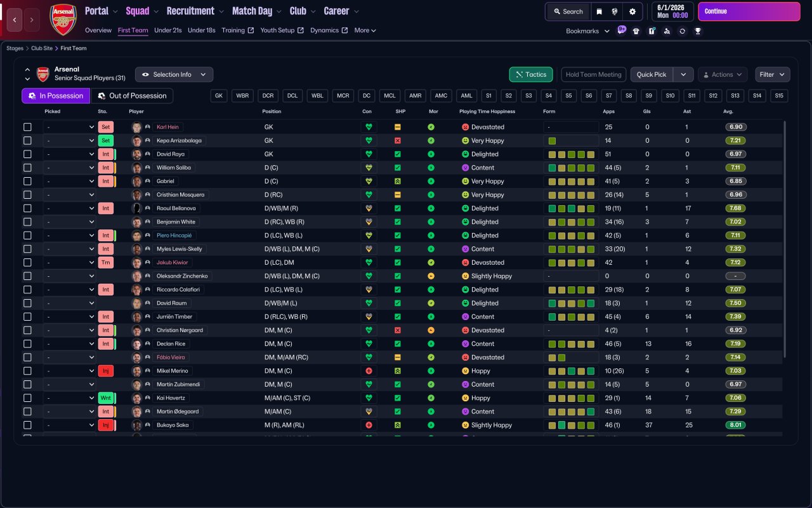Click the Continue button

(x=749, y=11)
